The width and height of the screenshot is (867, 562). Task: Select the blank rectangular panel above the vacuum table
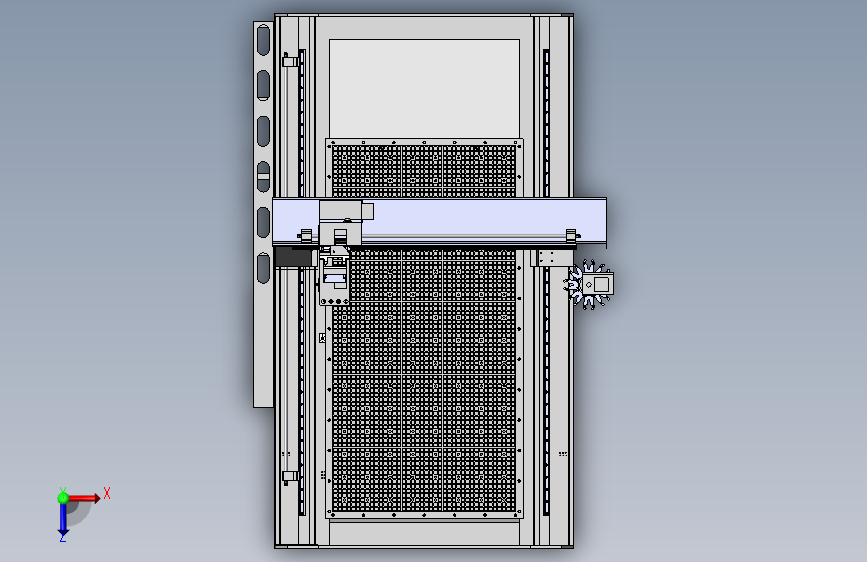click(x=424, y=89)
